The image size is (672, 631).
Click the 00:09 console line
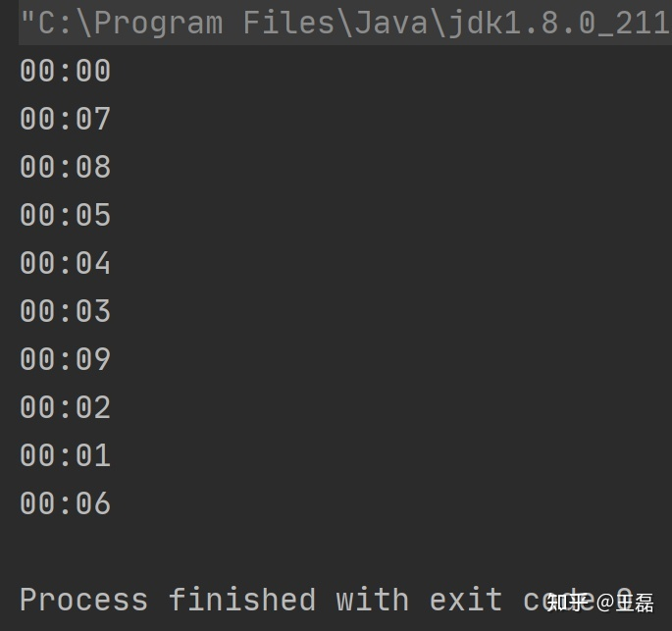tap(65, 360)
